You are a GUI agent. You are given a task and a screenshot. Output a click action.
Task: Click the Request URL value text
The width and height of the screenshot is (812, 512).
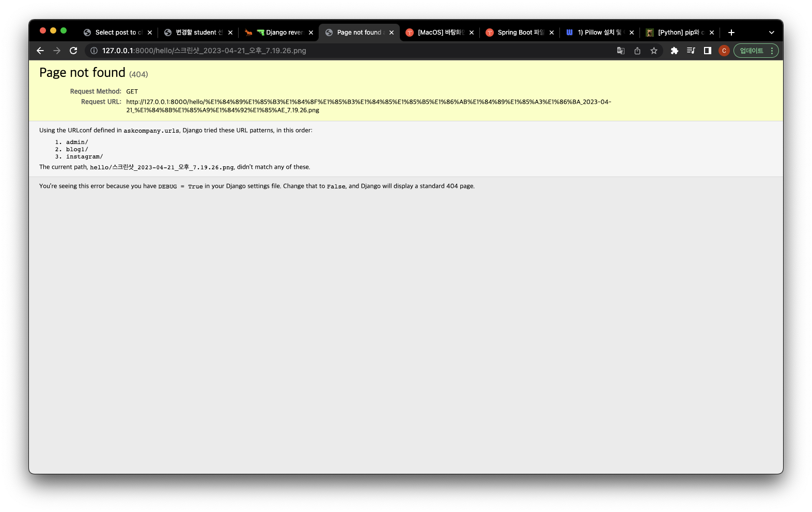(369, 106)
